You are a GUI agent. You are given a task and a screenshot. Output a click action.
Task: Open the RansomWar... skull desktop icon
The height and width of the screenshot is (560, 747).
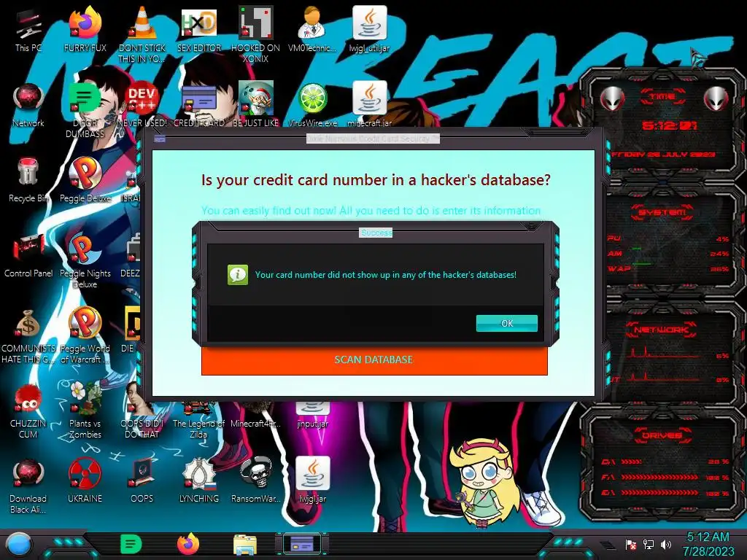[x=256, y=481]
